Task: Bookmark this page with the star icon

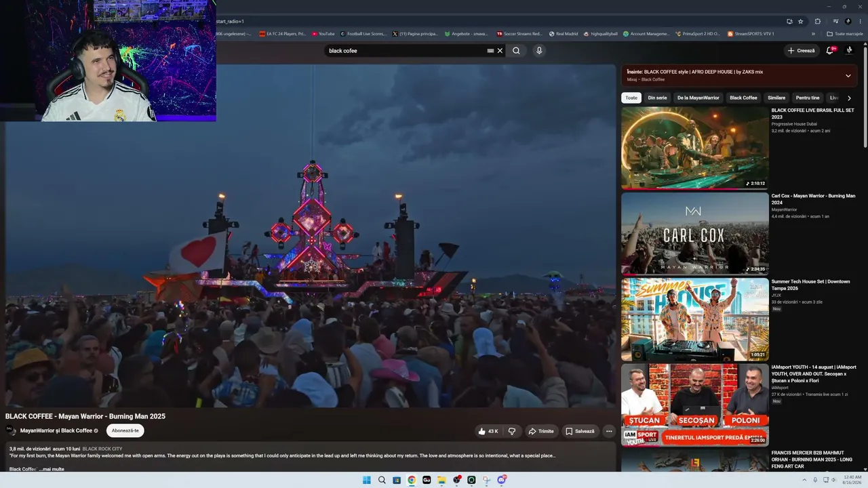Action: [x=800, y=21]
